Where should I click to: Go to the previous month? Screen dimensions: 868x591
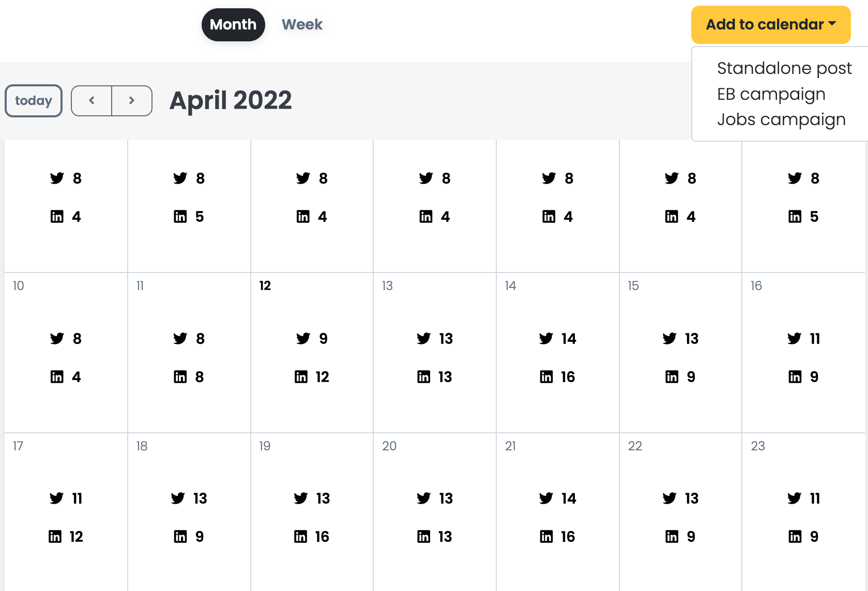pos(92,101)
